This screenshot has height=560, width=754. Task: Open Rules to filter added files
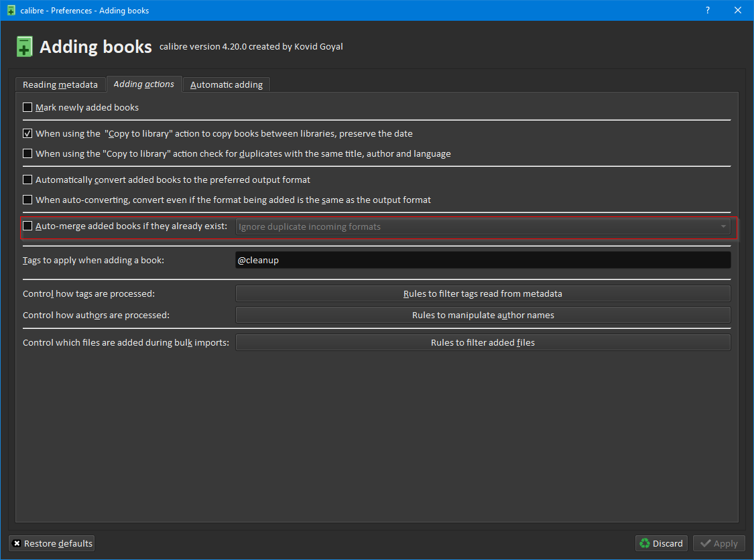(x=483, y=342)
